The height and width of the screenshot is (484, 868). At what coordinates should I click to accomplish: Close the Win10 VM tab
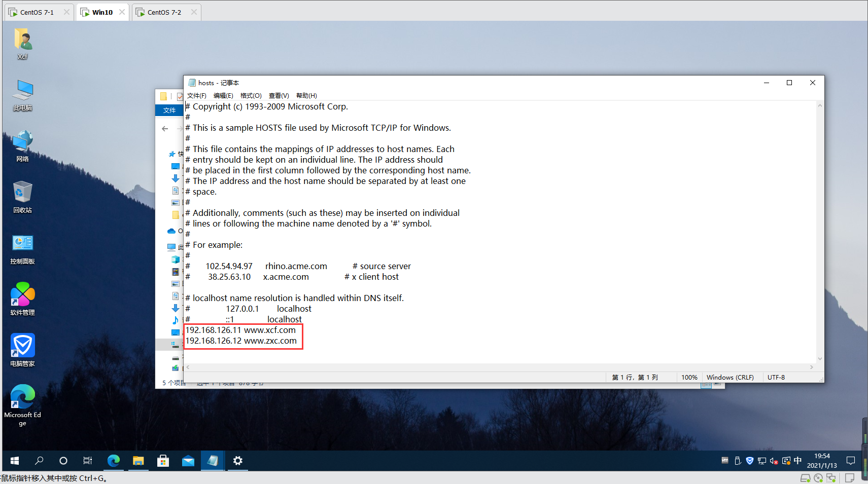[x=122, y=12]
